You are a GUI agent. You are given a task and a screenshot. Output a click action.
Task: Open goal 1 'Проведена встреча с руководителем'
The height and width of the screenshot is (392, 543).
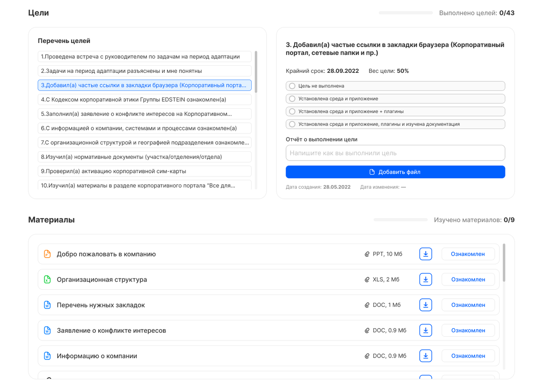click(x=144, y=57)
